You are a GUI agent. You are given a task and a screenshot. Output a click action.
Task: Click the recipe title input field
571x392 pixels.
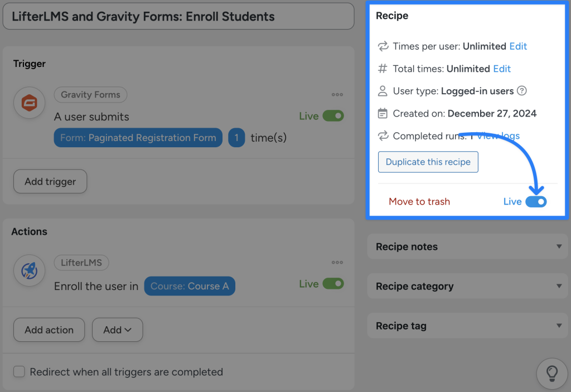click(178, 16)
